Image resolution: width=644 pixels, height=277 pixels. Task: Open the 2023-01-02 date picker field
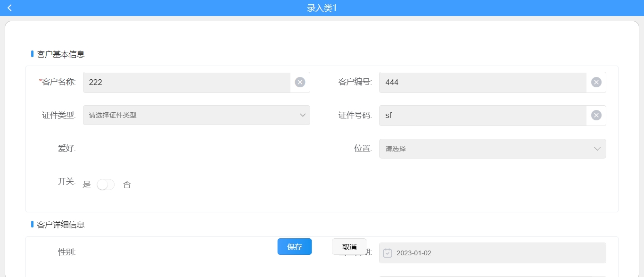tap(492, 253)
